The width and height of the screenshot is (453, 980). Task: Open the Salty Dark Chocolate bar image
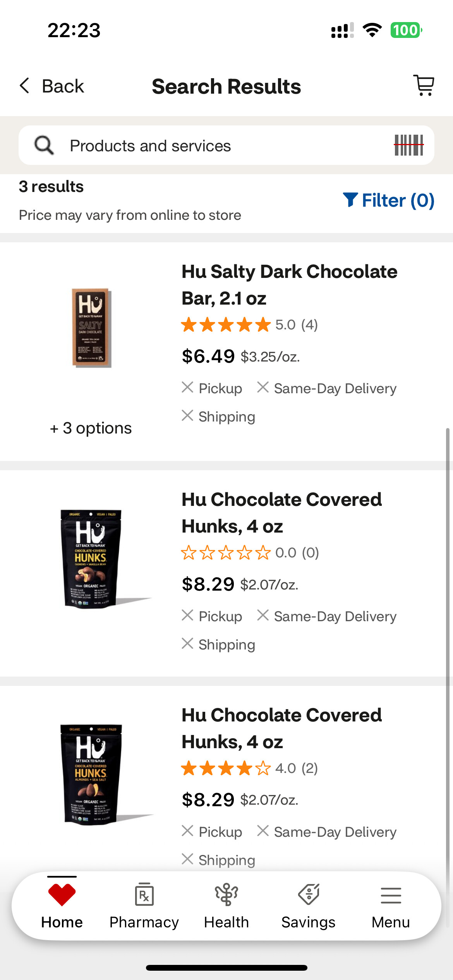click(91, 328)
